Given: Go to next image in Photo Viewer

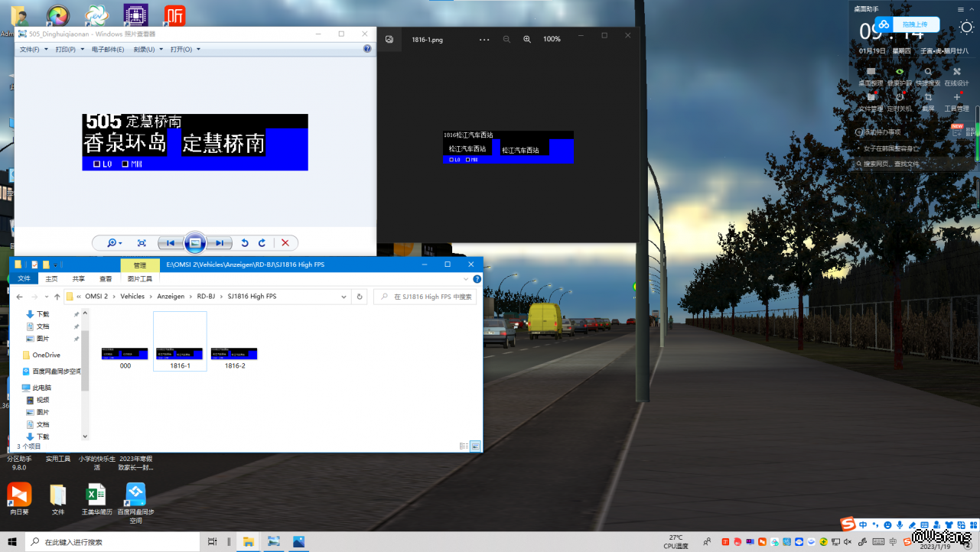Looking at the screenshot, I should click(x=220, y=243).
